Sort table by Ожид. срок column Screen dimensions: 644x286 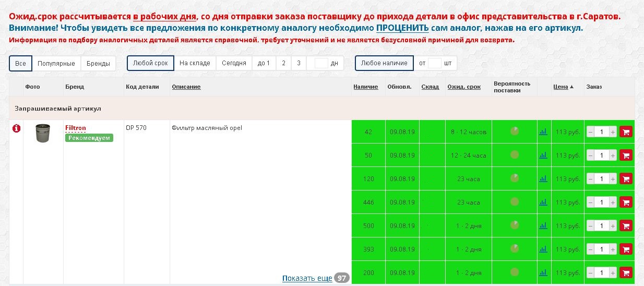464,87
